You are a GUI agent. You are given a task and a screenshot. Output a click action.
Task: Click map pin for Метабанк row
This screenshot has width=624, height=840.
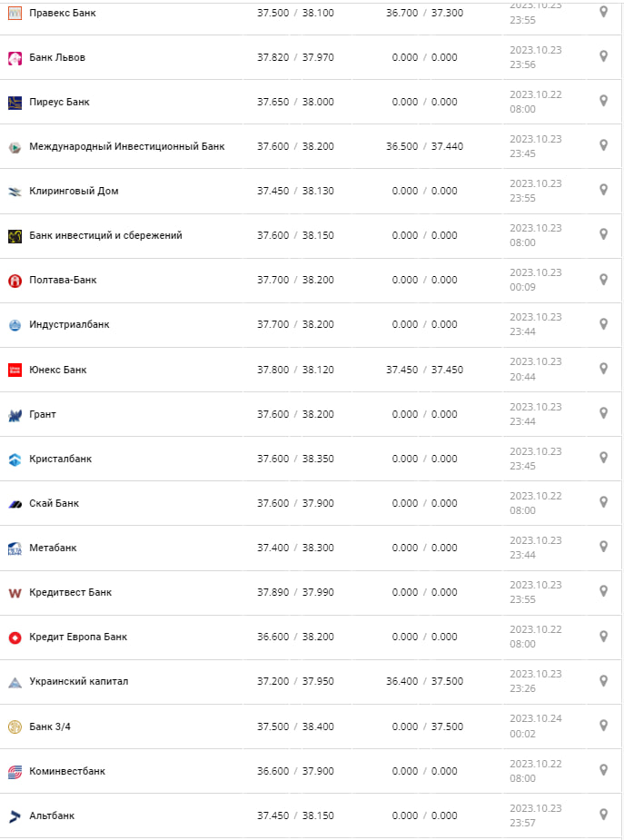(x=603, y=546)
